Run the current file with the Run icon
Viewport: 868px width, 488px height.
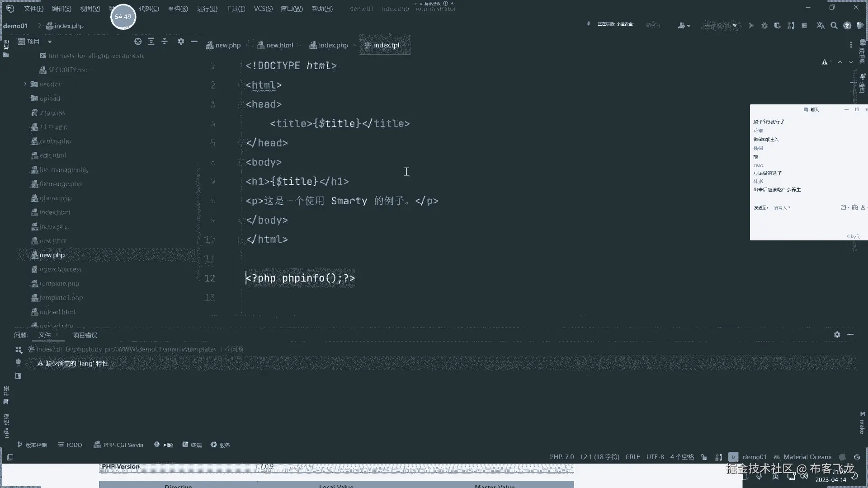coord(751,26)
